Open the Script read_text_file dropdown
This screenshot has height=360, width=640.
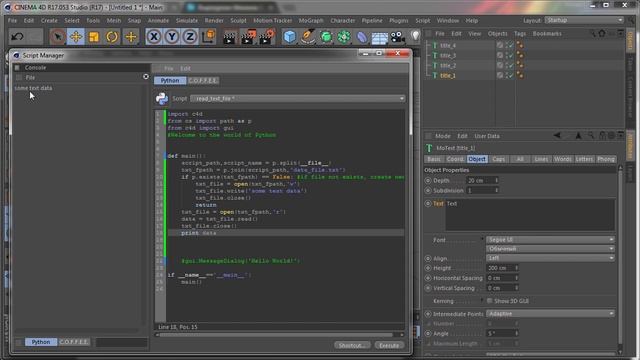298,98
